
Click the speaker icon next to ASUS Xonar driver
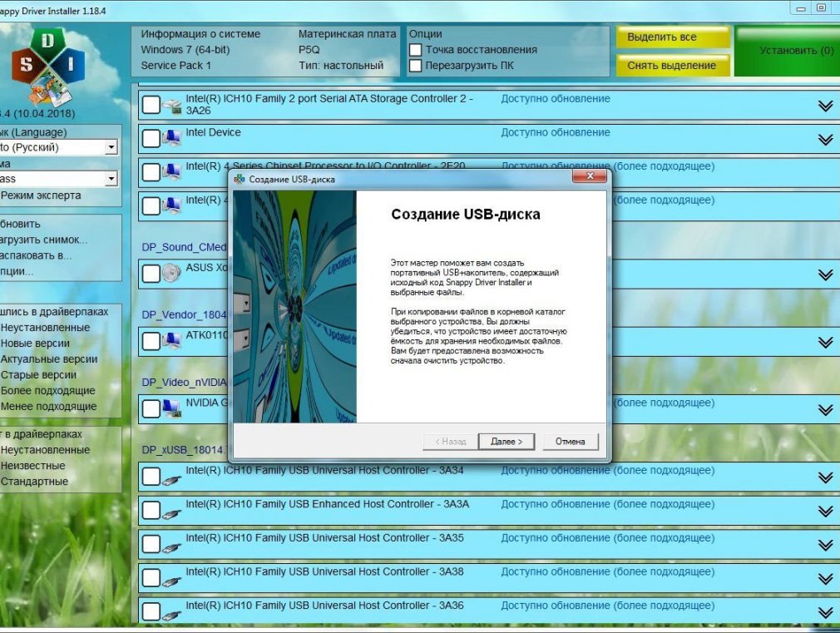pyautogui.click(x=171, y=273)
